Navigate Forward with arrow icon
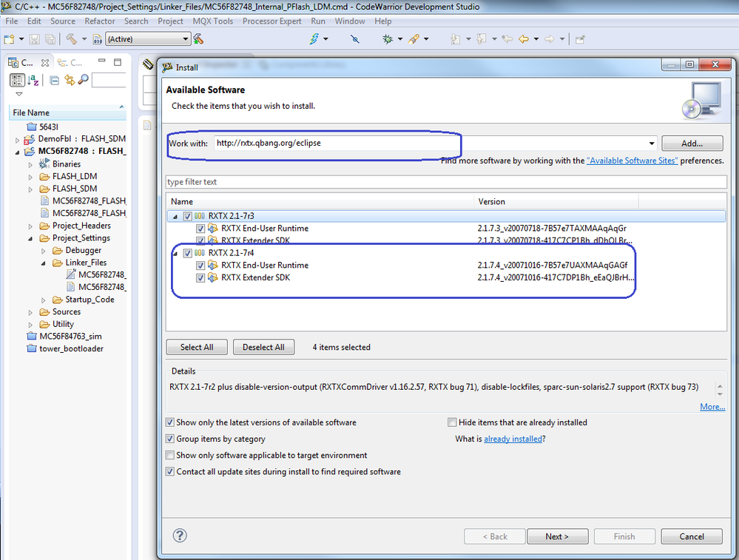The width and height of the screenshot is (739, 560). tap(550, 38)
